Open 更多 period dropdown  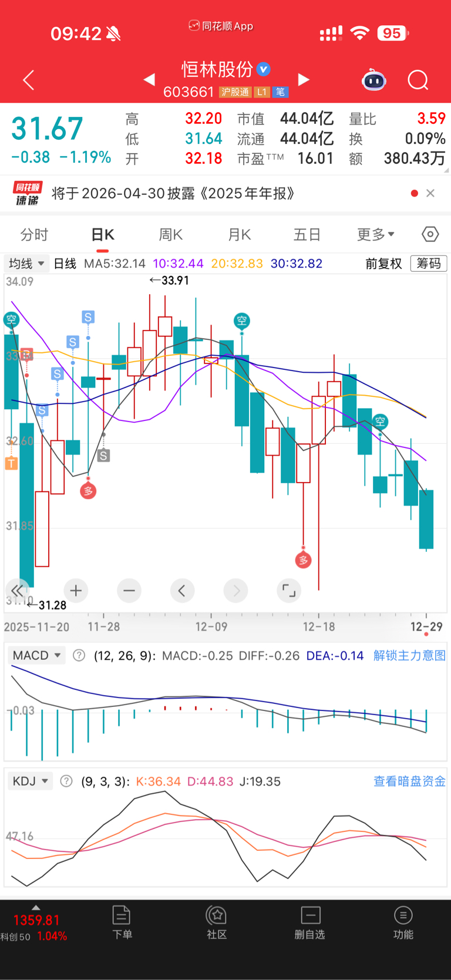[x=376, y=234]
